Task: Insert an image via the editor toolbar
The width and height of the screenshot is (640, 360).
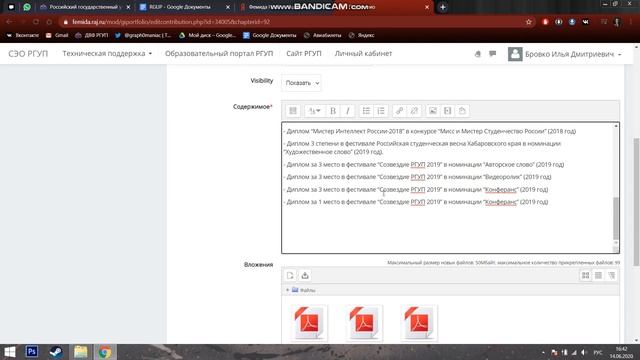Action: (433, 111)
